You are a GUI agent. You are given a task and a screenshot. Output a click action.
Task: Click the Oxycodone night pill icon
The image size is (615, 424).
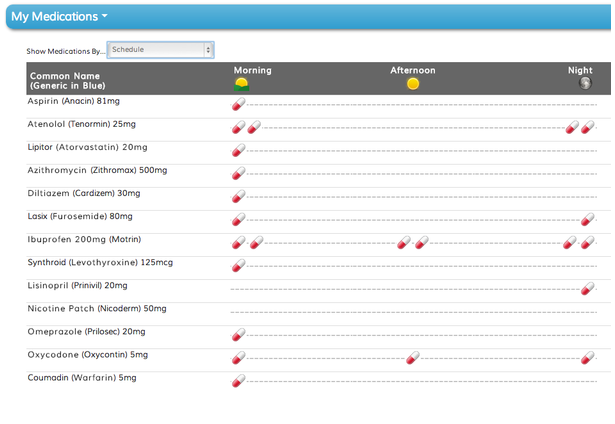pyautogui.click(x=588, y=358)
